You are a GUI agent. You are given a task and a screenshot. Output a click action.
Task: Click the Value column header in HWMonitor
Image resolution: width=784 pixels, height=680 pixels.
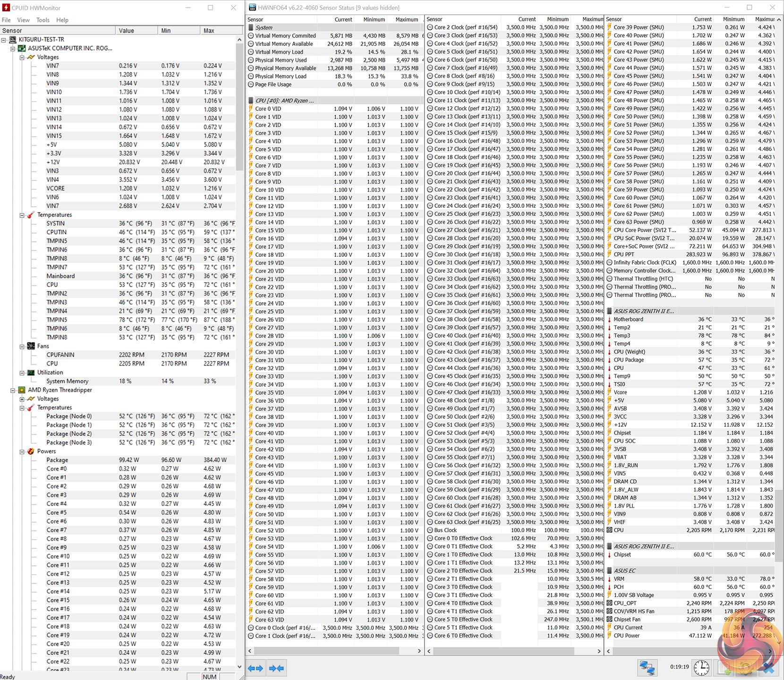(136, 31)
